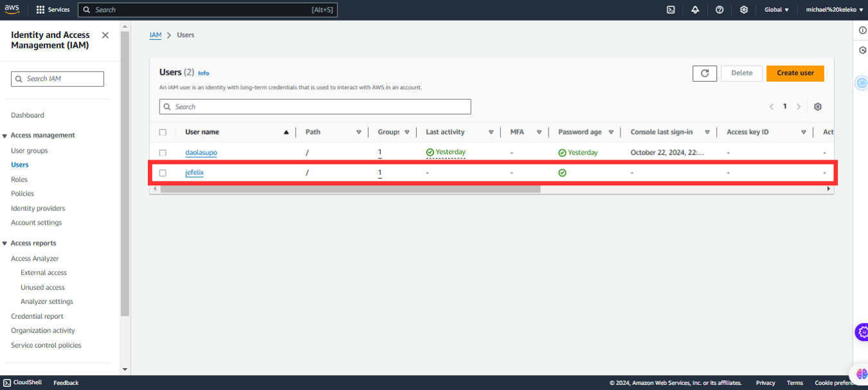Open table preferences gear
This screenshot has width=868, height=390.
click(x=818, y=107)
